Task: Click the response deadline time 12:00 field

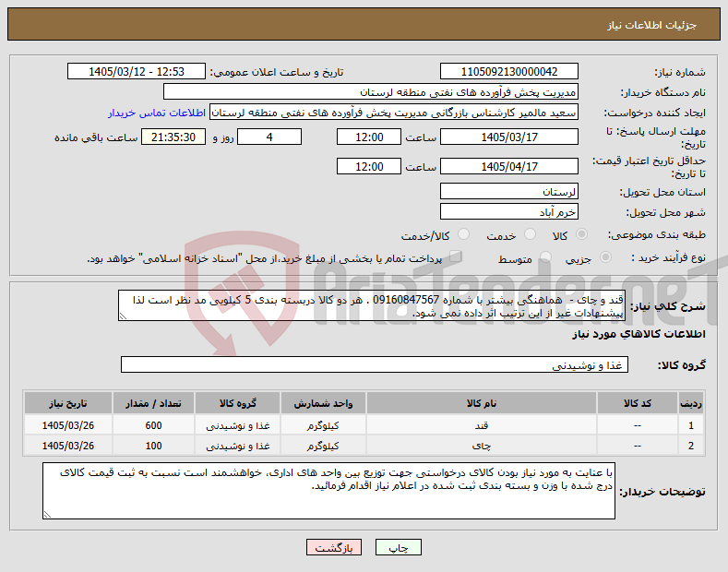Action: 369,137
